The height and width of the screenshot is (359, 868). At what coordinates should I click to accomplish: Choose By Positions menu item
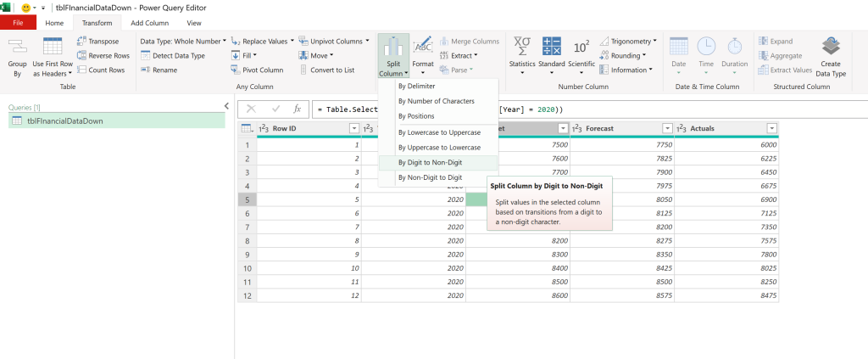pos(438,115)
